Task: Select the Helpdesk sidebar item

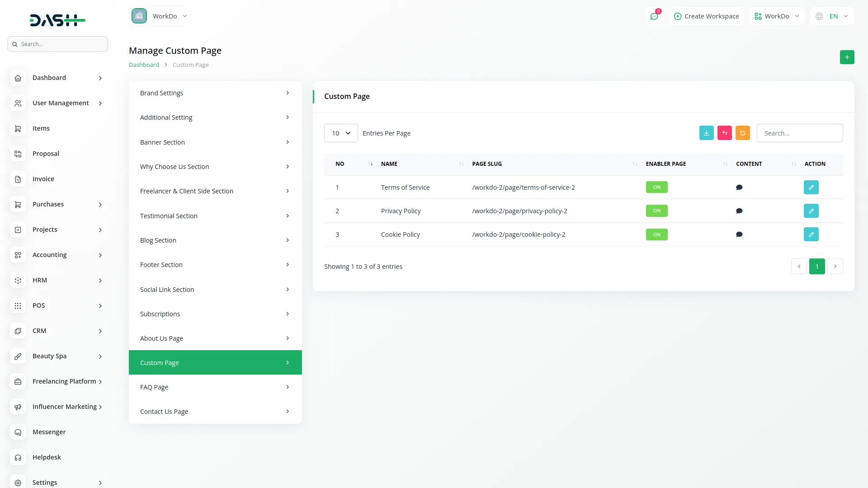Action: click(x=47, y=457)
